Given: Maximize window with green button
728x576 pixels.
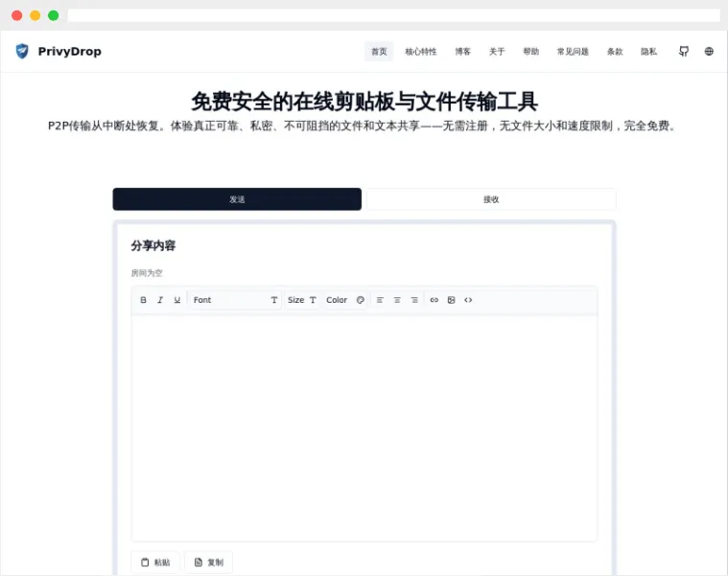Looking at the screenshot, I should point(54,15).
